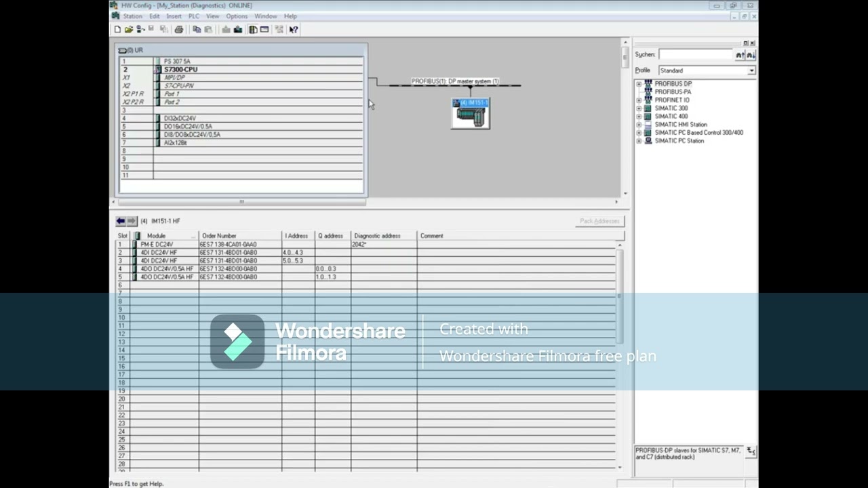Open the PLC menu

194,16
